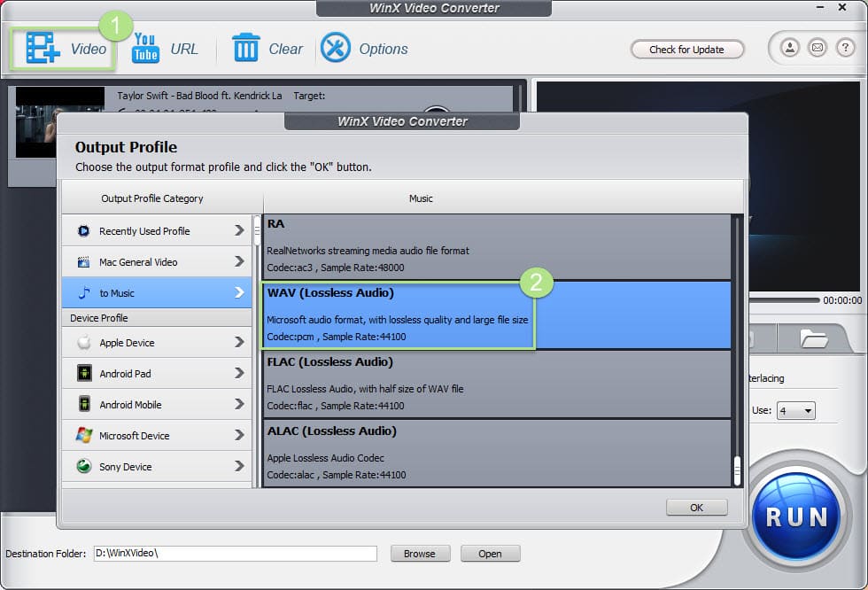Click the preview playback progress bar
The height and width of the screenshot is (590, 868).
pos(784,300)
